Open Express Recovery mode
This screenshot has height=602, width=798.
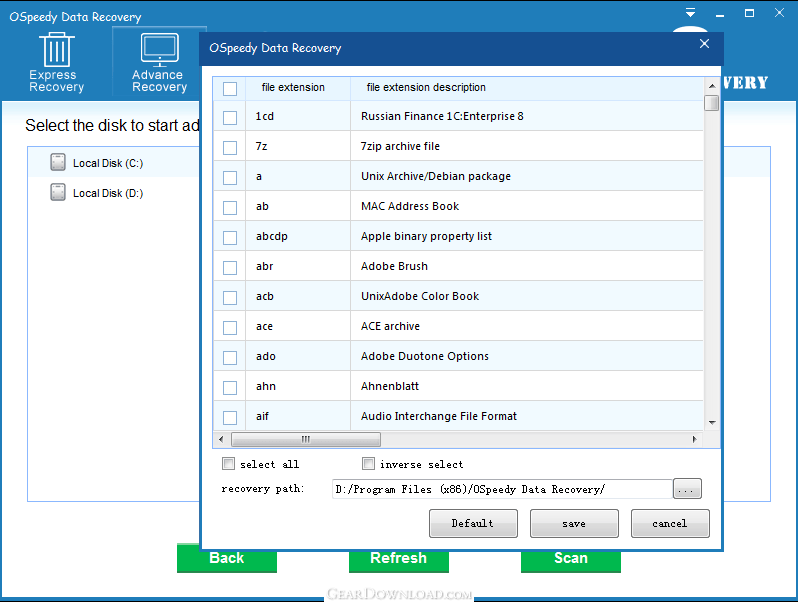(56, 63)
